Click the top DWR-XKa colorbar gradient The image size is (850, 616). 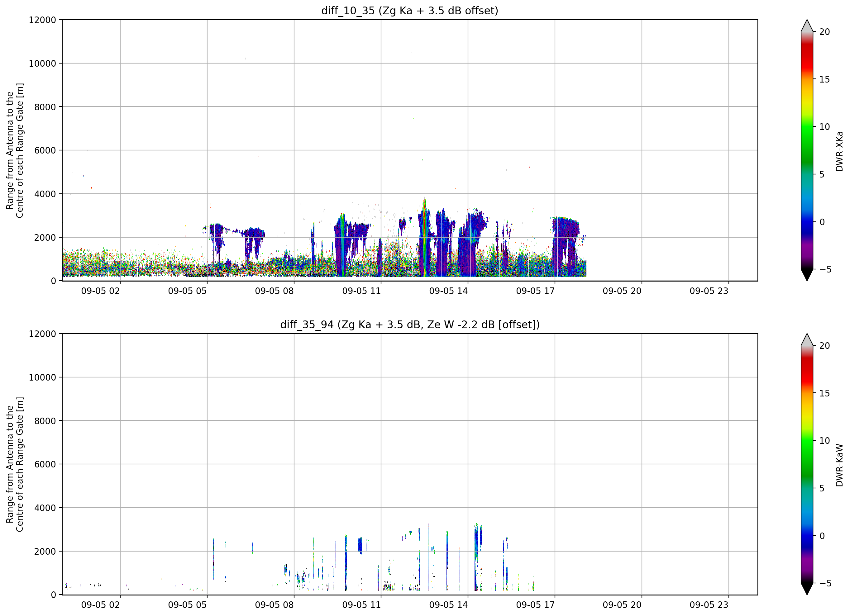coord(807,150)
